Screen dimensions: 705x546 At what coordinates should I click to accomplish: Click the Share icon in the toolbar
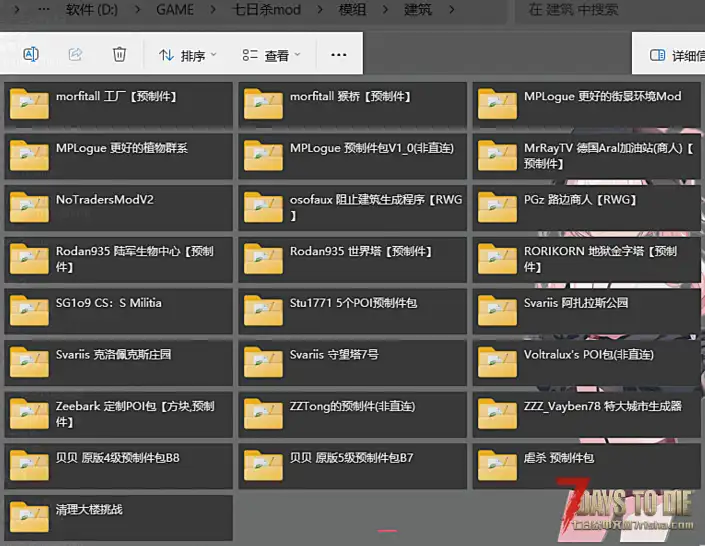(x=75, y=54)
